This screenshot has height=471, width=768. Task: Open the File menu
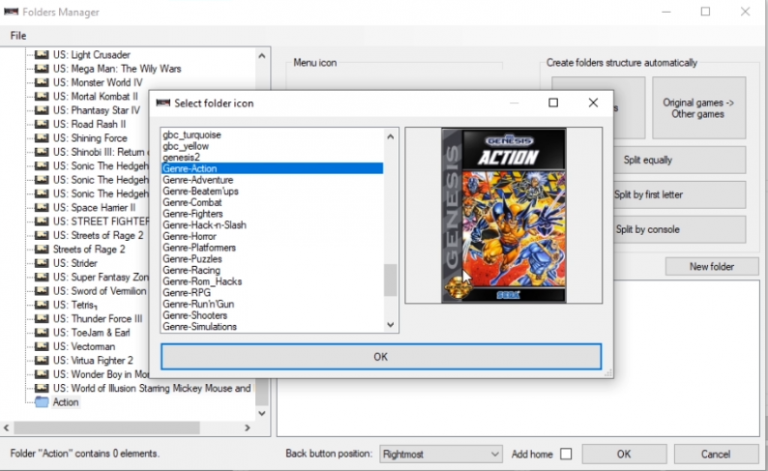coord(18,35)
